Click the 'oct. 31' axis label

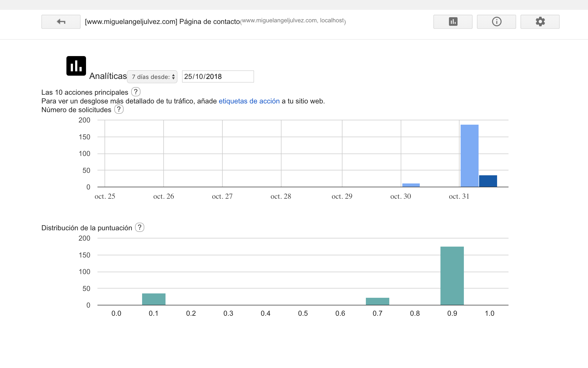point(459,197)
